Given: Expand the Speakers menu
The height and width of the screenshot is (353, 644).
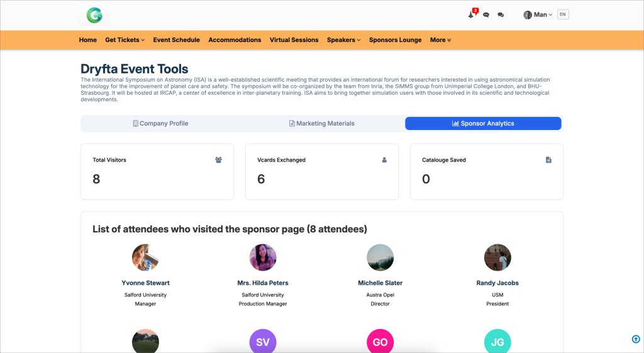Looking at the screenshot, I should [x=344, y=40].
